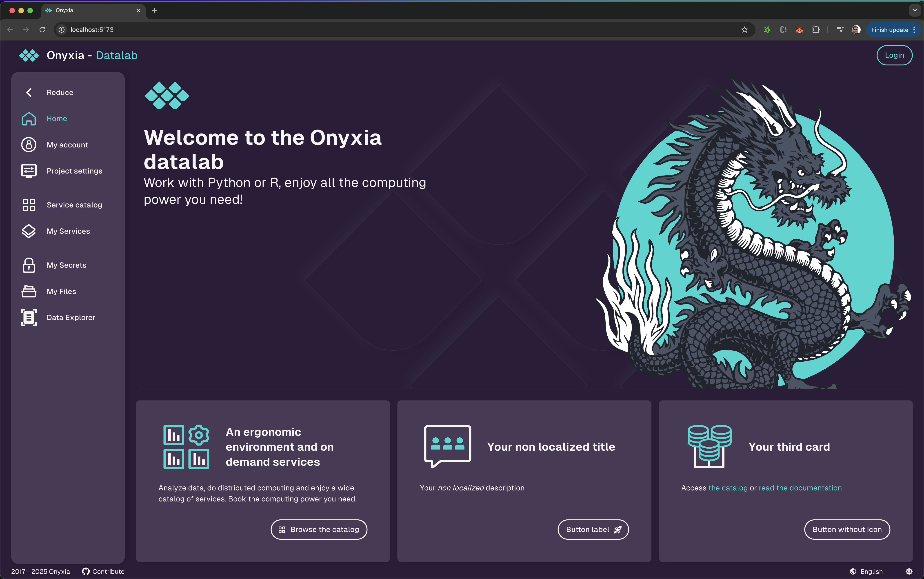Open a new browser tab

(155, 10)
